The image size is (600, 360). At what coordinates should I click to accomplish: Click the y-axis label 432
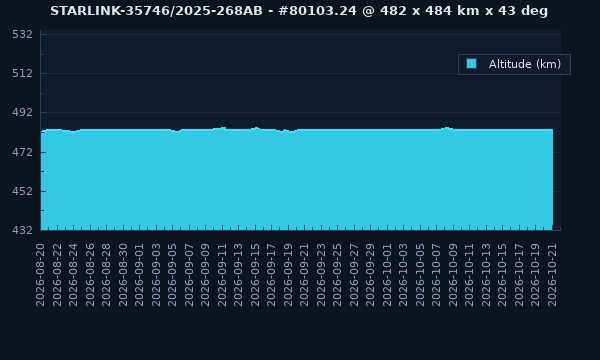coord(22,230)
